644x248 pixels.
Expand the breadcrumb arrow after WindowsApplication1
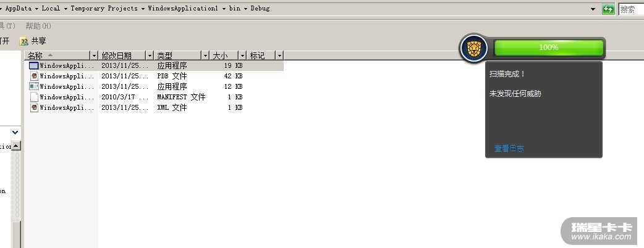224,9
